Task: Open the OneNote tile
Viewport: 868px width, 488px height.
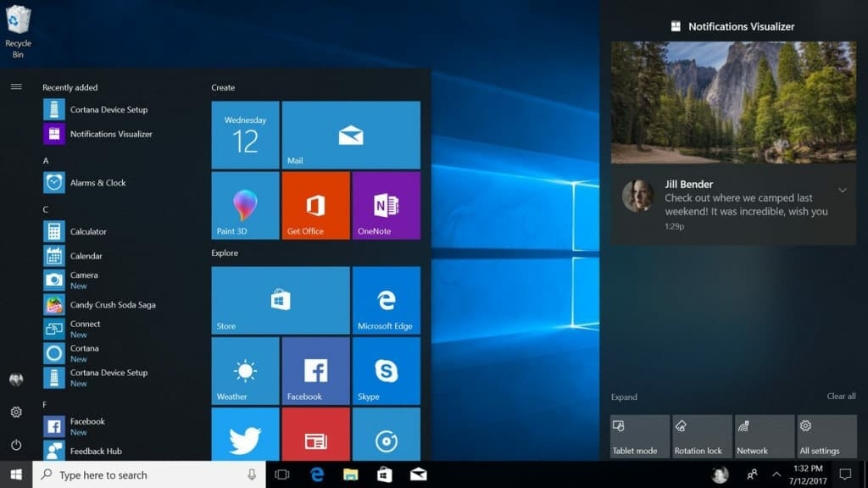Action: [x=387, y=204]
